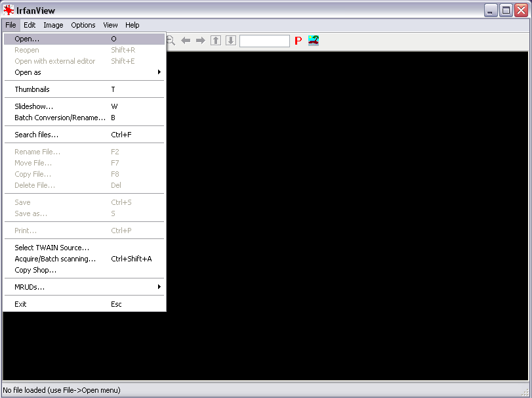Screen dimensions: 532x398
Task: Open the Image menu
Action: tap(53, 25)
